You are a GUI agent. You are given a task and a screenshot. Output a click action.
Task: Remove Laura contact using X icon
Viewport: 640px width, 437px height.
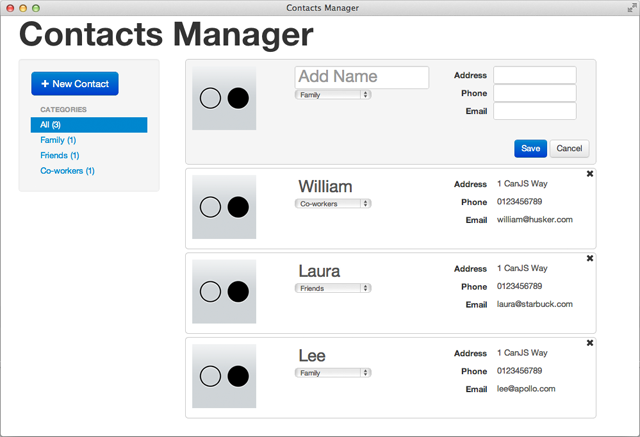click(x=590, y=258)
